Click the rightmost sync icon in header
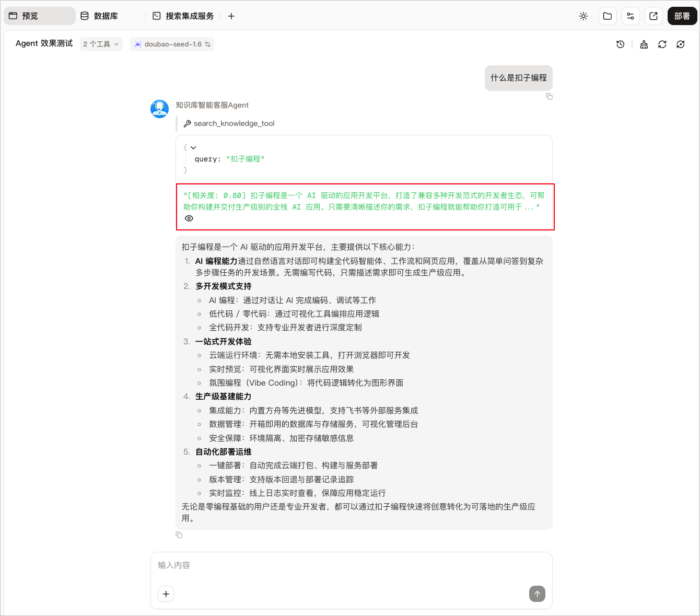Viewport: 700px width, 616px height. point(681,44)
